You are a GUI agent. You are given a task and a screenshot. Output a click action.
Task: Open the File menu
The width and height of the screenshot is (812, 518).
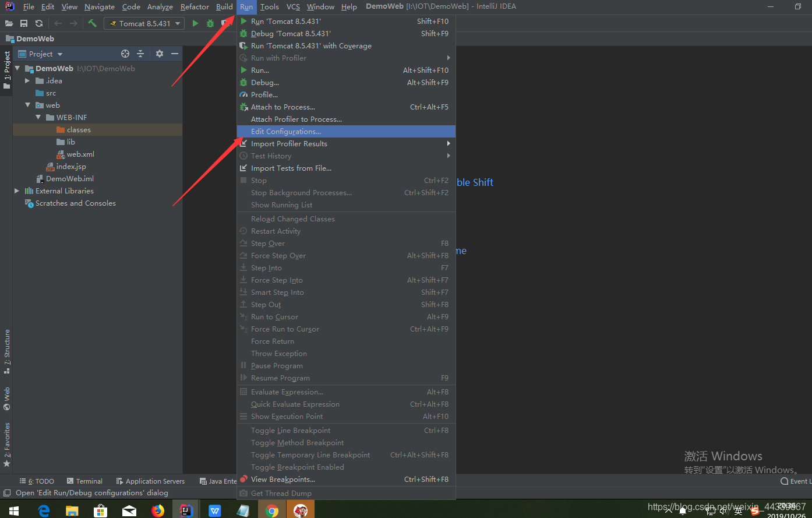29,6
